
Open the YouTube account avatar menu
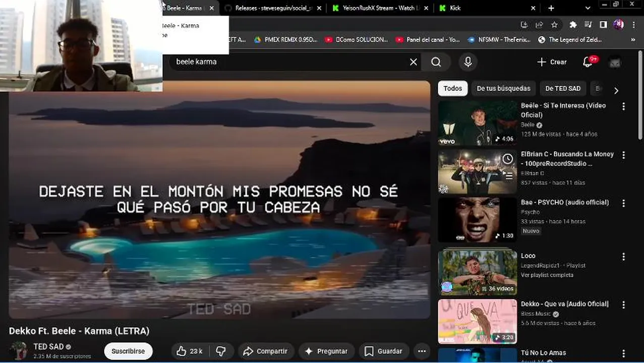[615, 62]
